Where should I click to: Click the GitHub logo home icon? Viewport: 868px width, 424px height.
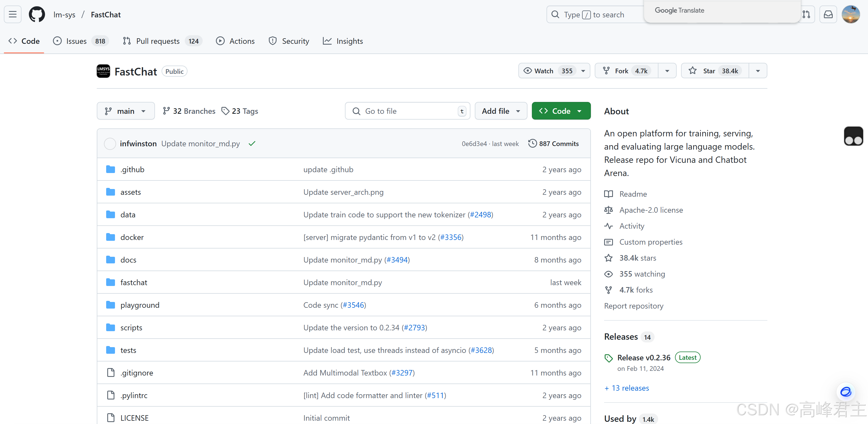(x=37, y=15)
